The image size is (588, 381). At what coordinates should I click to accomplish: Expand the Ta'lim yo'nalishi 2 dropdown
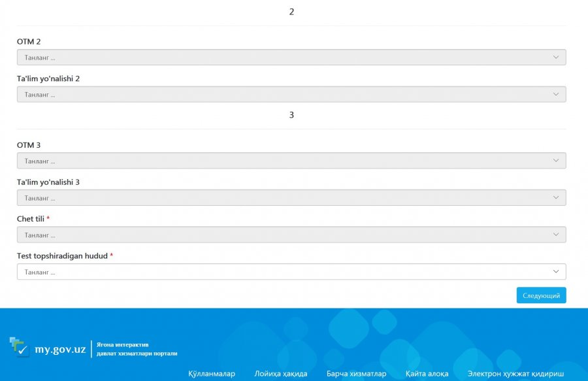291,95
